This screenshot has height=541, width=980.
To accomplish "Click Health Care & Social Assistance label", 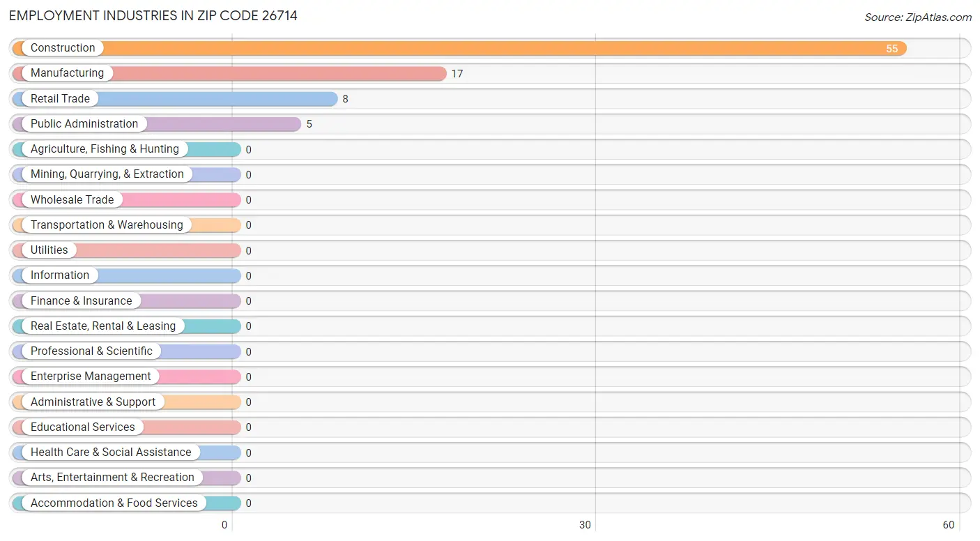I will 111,452.
